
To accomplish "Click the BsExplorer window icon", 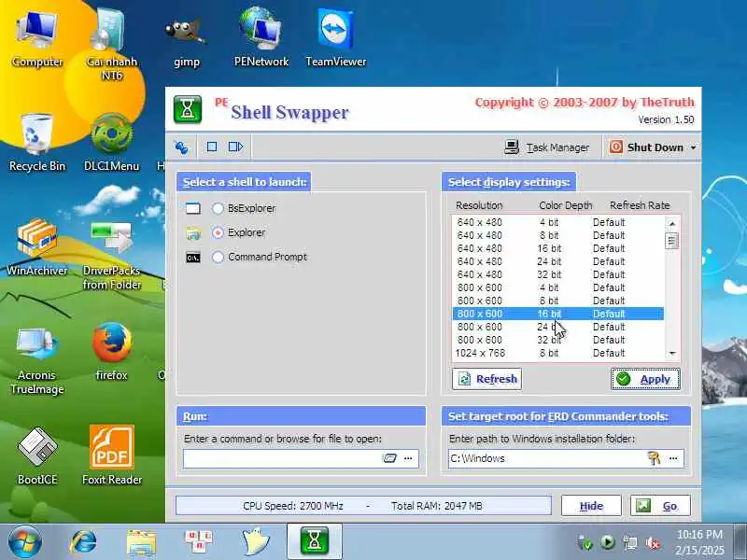I will 193,208.
